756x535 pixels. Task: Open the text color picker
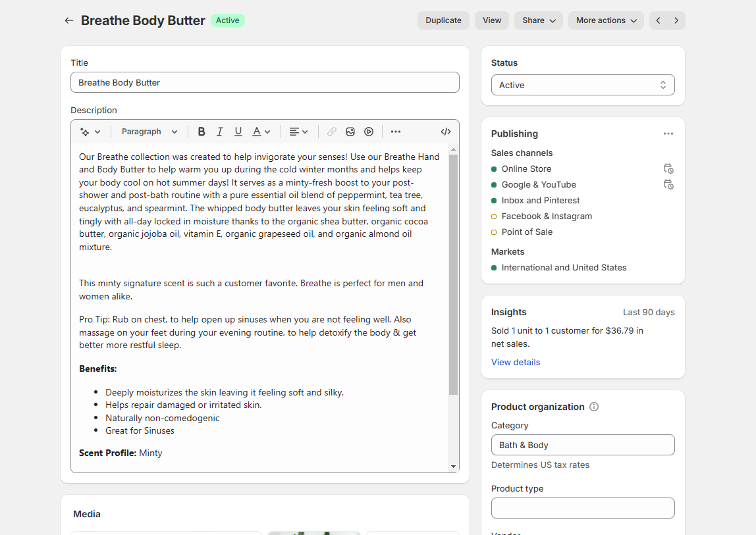pyautogui.click(x=261, y=132)
